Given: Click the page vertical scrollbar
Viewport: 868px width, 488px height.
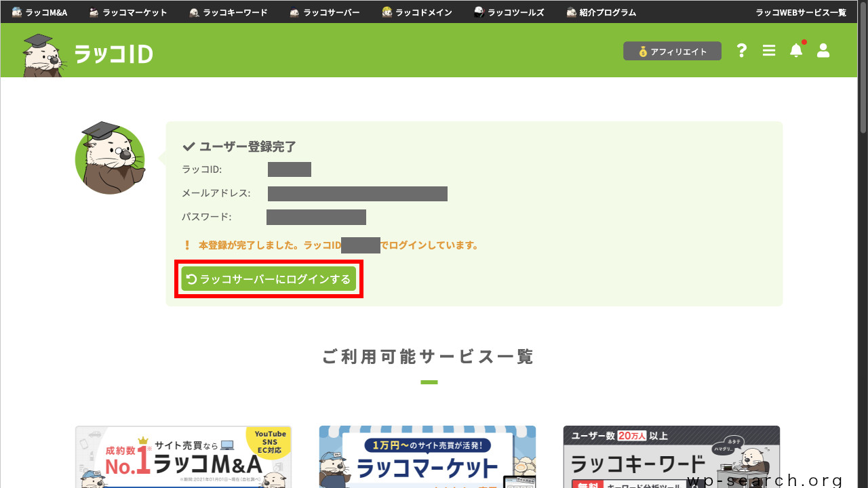Looking at the screenshot, I should coord(863,68).
